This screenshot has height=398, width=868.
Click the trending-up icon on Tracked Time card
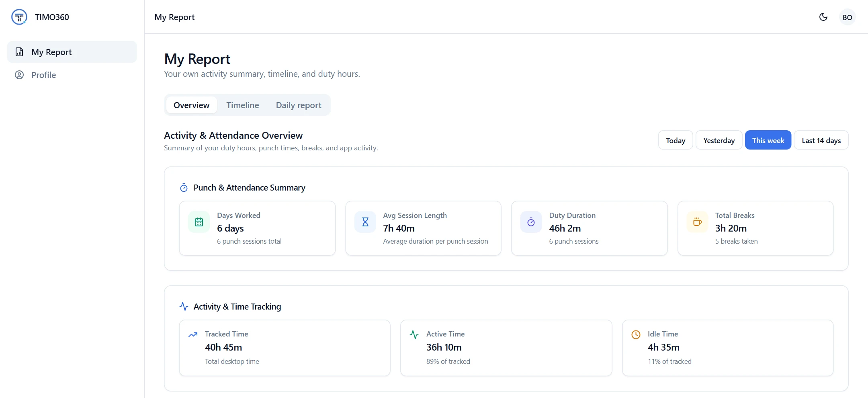click(193, 334)
